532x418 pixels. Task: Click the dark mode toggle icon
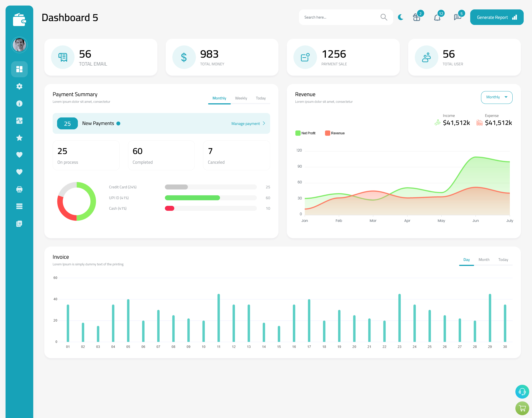click(x=401, y=17)
